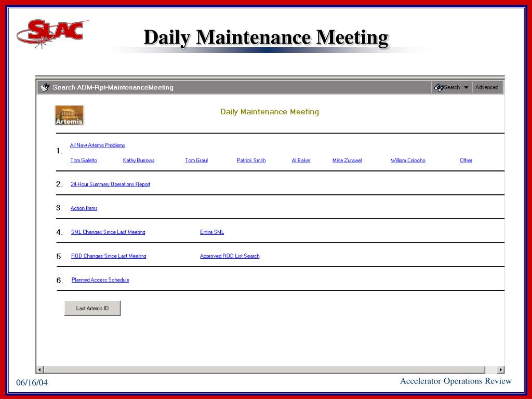The width and height of the screenshot is (532, 399).
Task: Select the Patrick Smith link
Action: (x=251, y=160)
